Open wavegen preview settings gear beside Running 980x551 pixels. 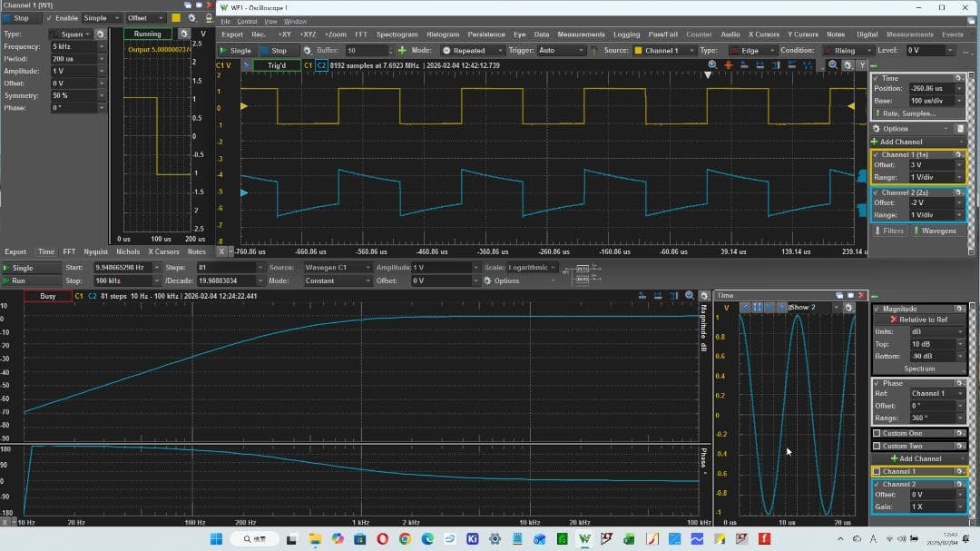click(183, 34)
